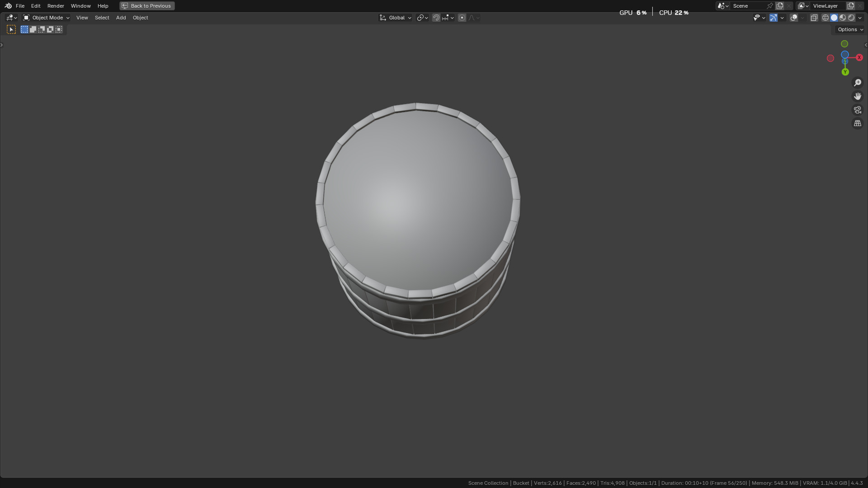Expand the left toolbar arrow
This screenshot has height=488, width=868.
[2, 45]
